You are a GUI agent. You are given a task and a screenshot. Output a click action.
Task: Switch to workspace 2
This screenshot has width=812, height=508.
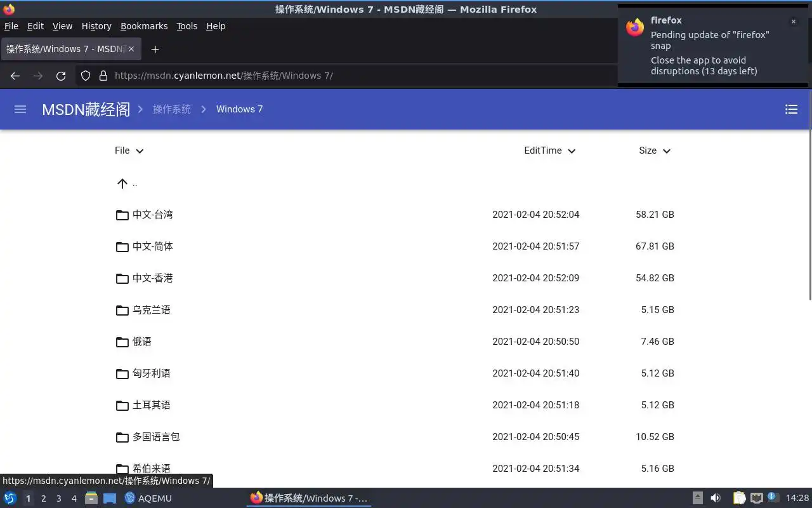[x=43, y=498]
